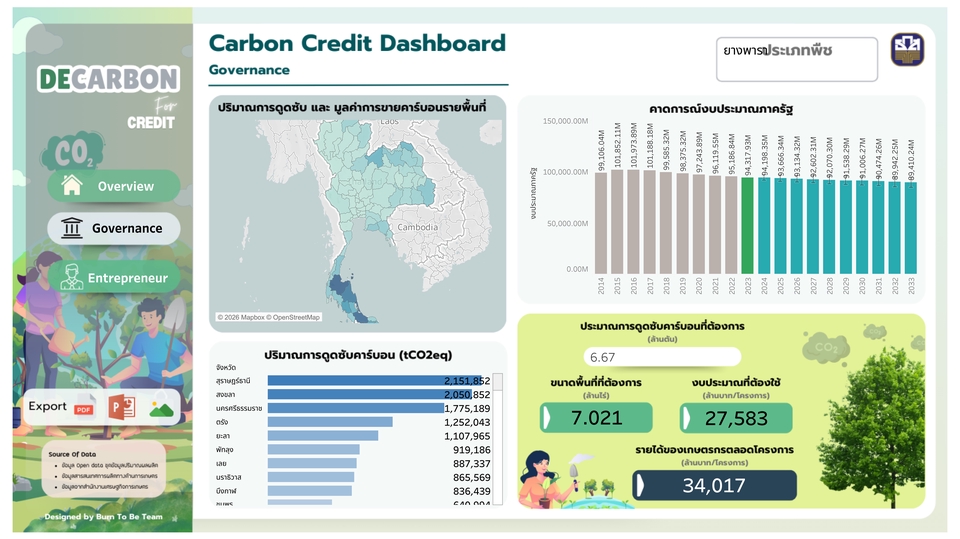Click the 2014 bar in budget chart
This screenshot has width=960, height=539.
[x=601, y=220]
